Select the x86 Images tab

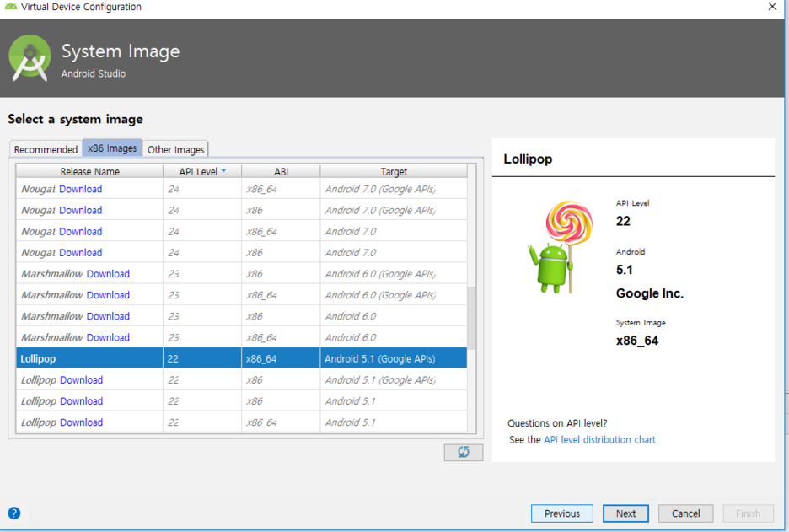112,148
